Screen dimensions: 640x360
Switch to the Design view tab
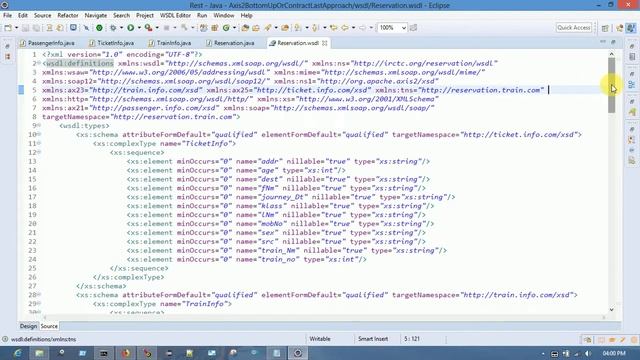click(28, 326)
